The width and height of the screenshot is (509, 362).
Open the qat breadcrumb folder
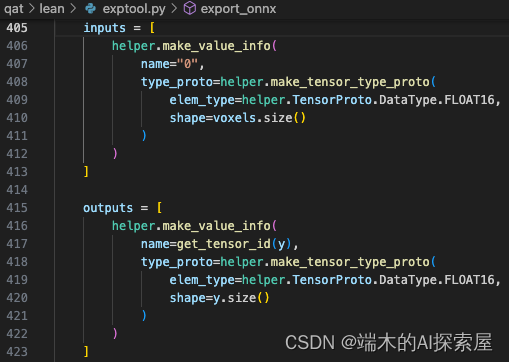[x=14, y=9]
